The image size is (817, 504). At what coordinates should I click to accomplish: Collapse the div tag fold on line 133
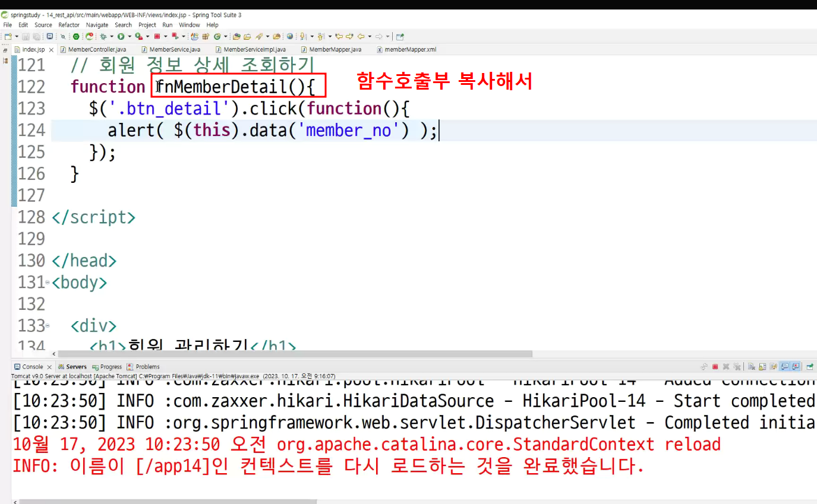click(48, 326)
